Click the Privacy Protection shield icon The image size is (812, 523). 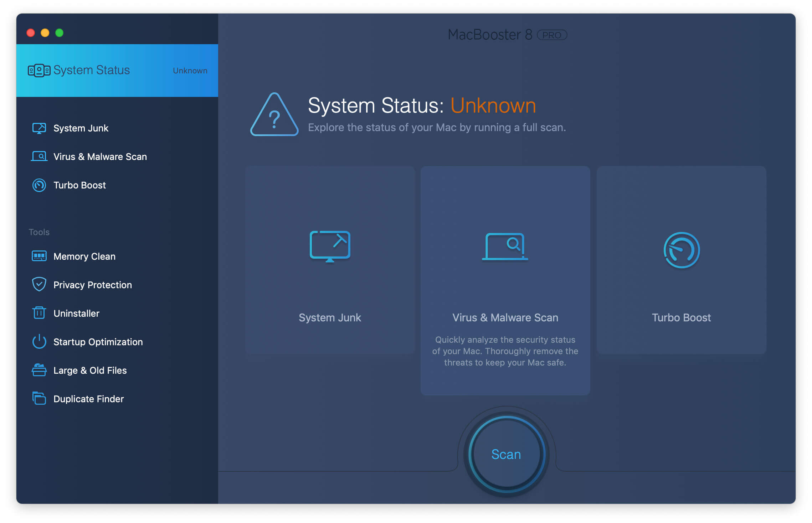click(37, 284)
